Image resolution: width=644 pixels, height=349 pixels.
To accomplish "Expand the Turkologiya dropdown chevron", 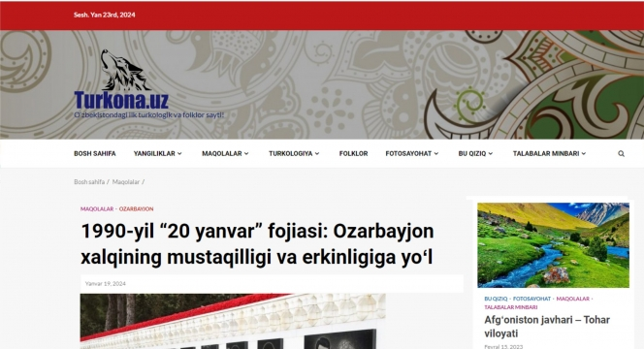I will [x=317, y=153].
